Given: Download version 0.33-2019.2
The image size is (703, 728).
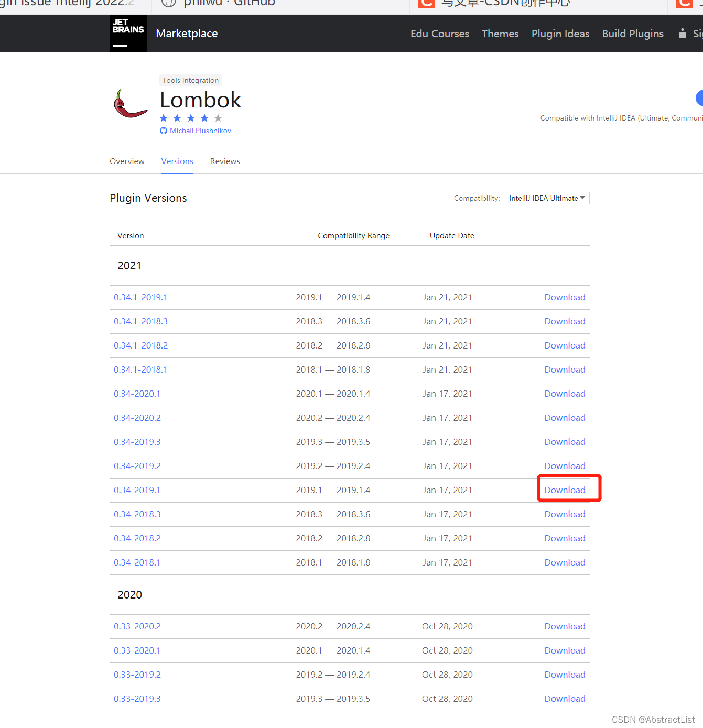Looking at the screenshot, I should coord(565,675).
